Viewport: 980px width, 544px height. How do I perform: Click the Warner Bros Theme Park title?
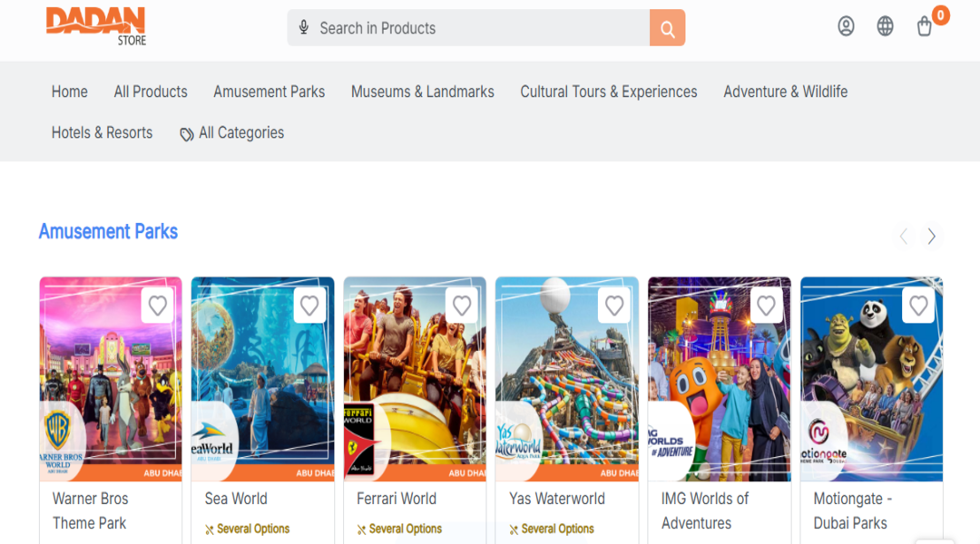coord(91,510)
